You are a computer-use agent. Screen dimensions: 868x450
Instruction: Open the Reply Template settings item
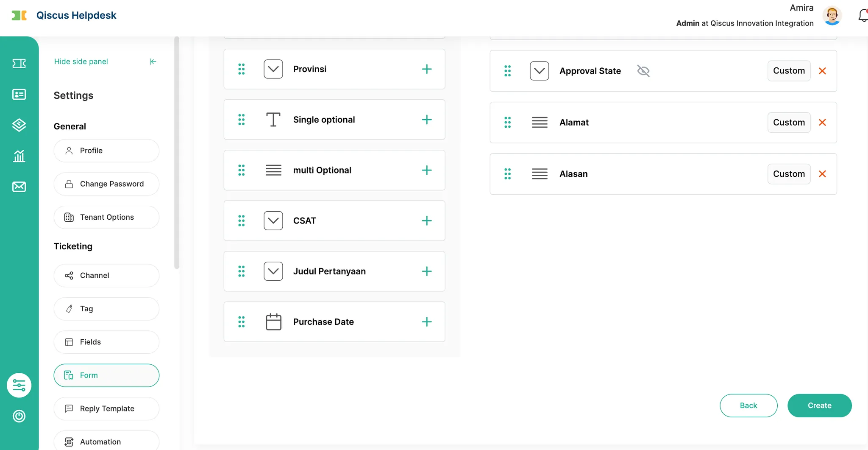tap(106, 409)
